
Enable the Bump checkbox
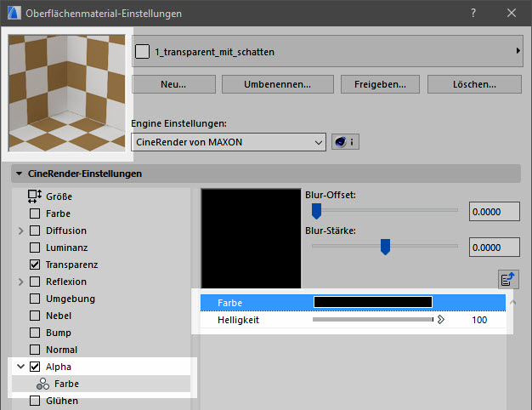(x=35, y=333)
